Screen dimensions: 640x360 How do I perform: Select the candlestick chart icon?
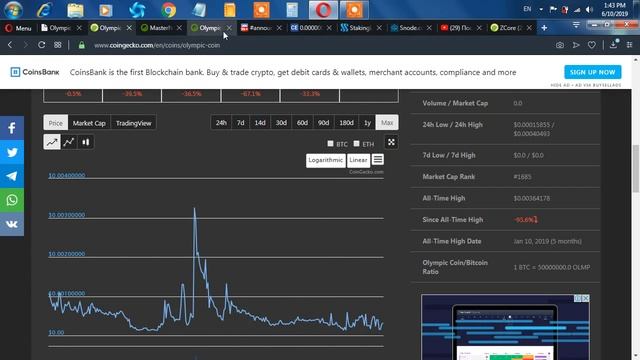click(x=86, y=142)
